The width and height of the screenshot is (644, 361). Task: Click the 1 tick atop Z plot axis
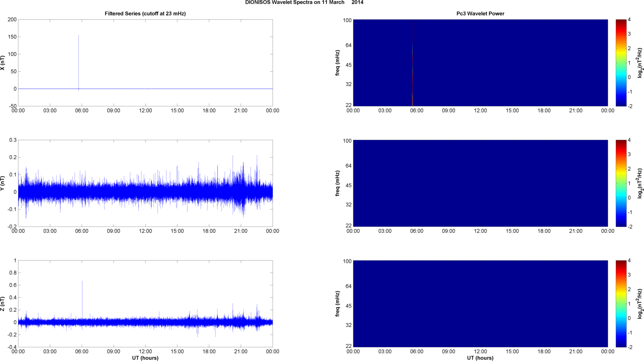15,260
